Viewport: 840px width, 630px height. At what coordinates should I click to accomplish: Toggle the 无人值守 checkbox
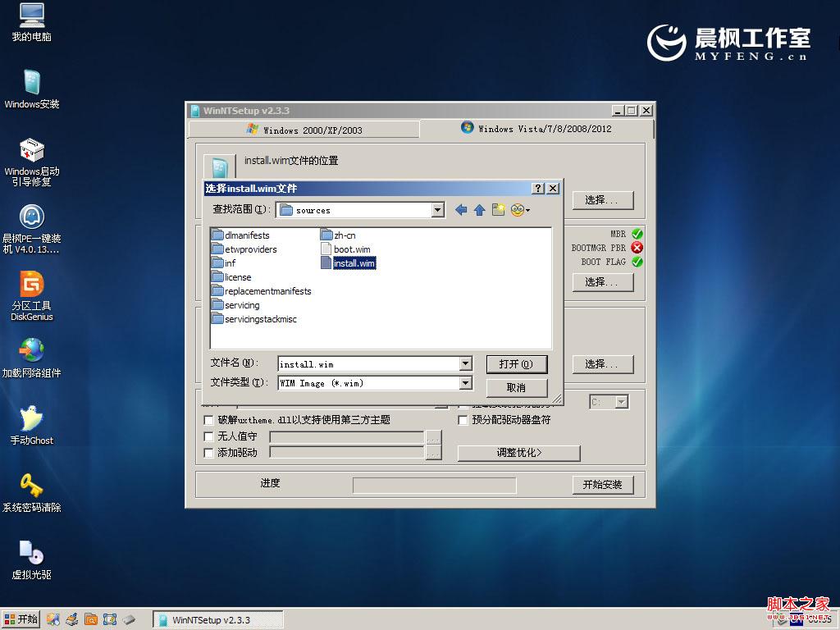(x=208, y=436)
